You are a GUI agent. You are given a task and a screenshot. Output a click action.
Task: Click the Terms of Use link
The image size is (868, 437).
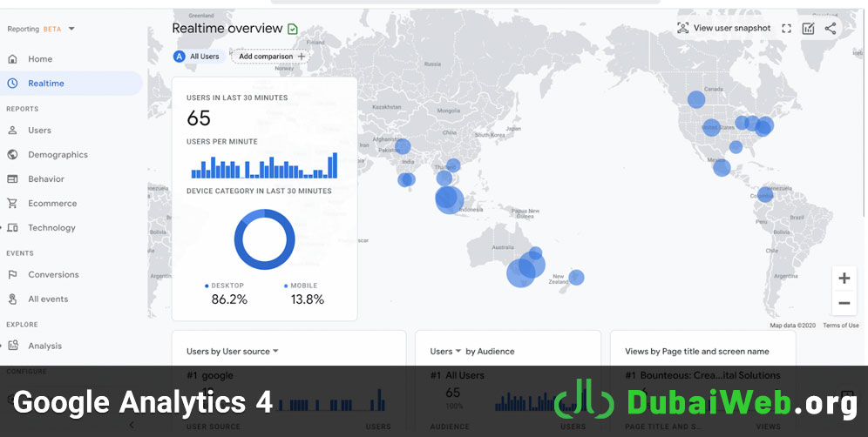coord(840,326)
